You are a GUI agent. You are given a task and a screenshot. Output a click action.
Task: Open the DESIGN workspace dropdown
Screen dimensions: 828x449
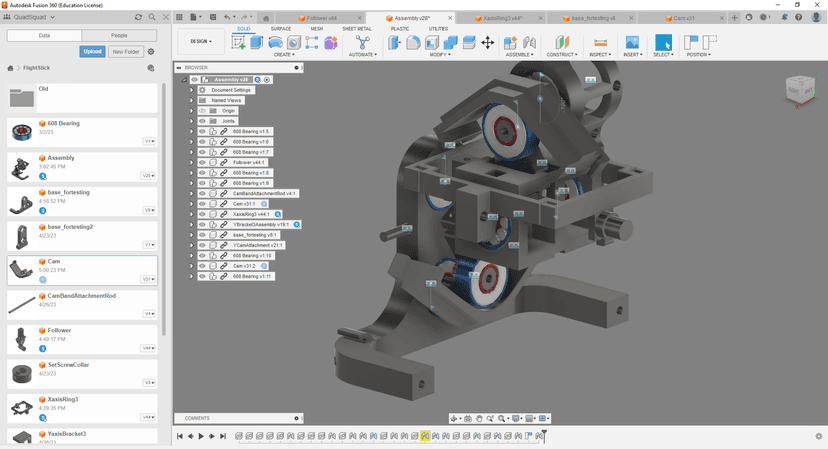tap(201, 42)
